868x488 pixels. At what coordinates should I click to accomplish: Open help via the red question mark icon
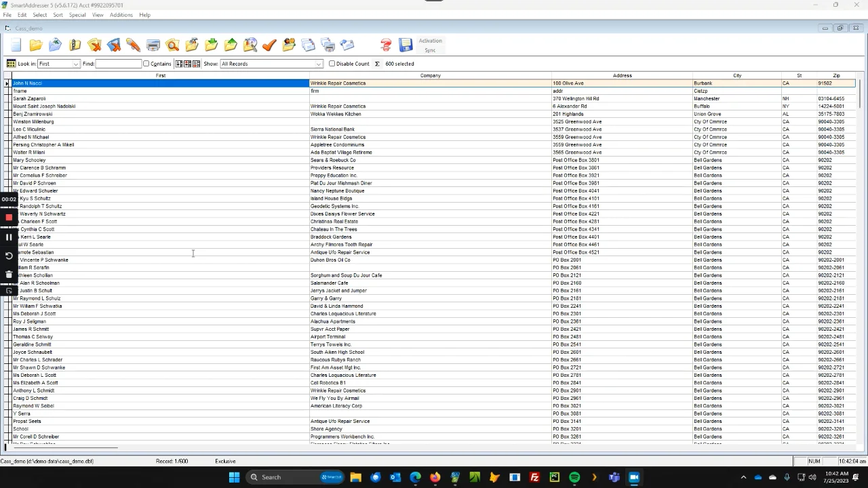[x=386, y=45]
